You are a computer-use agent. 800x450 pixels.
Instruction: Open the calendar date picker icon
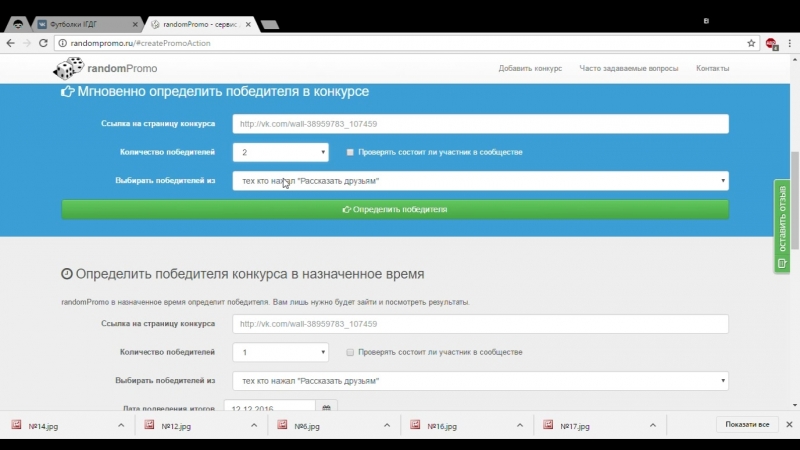point(326,408)
